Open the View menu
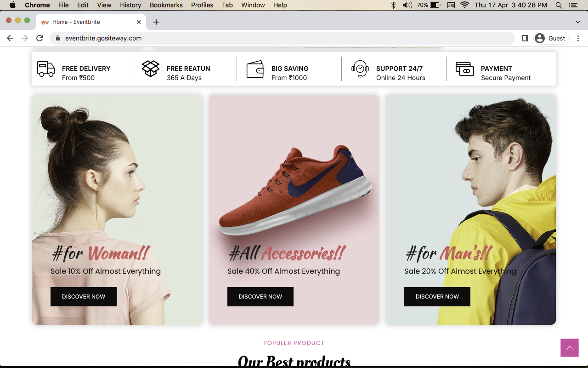This screenshot has height=368, width=588. (104, 5)
